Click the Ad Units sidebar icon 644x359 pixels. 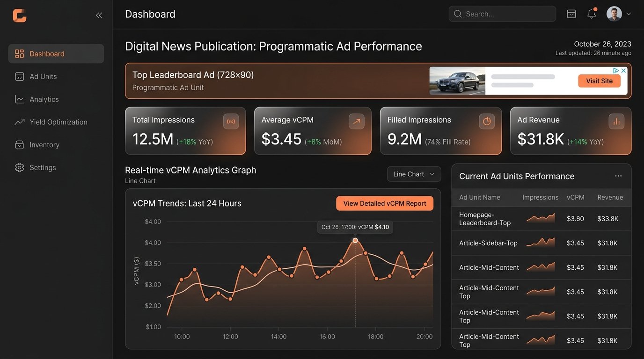19,77
